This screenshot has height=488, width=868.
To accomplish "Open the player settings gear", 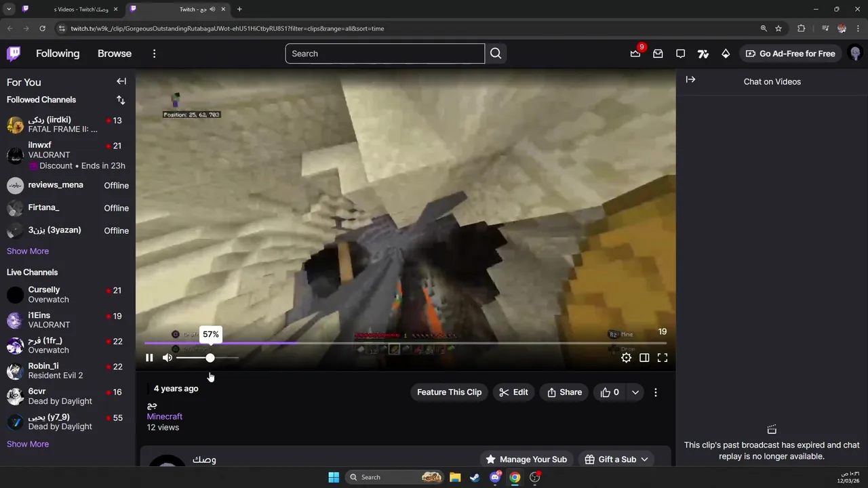I will [626, 358].
